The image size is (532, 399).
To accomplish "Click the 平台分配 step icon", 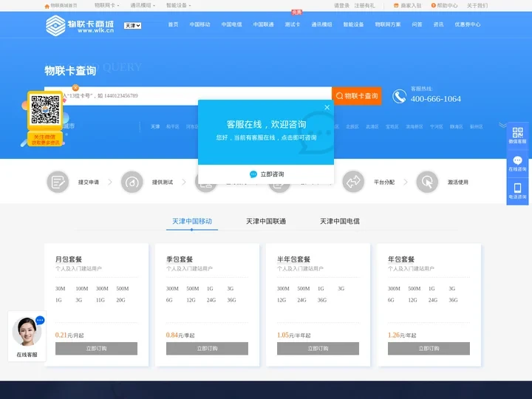I will pyautogui.click(x=353, y=183).
